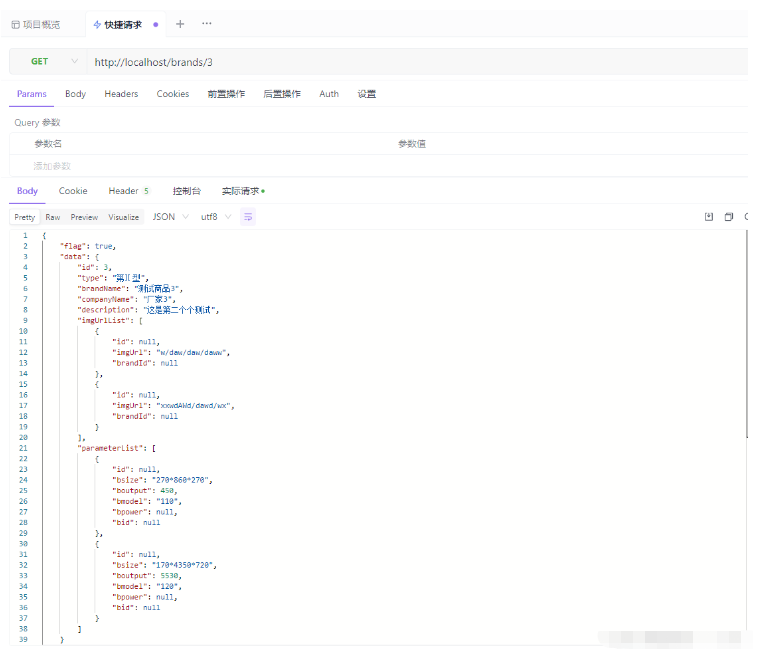Click the "bsize": "270*860*270" line

(162, 480)
